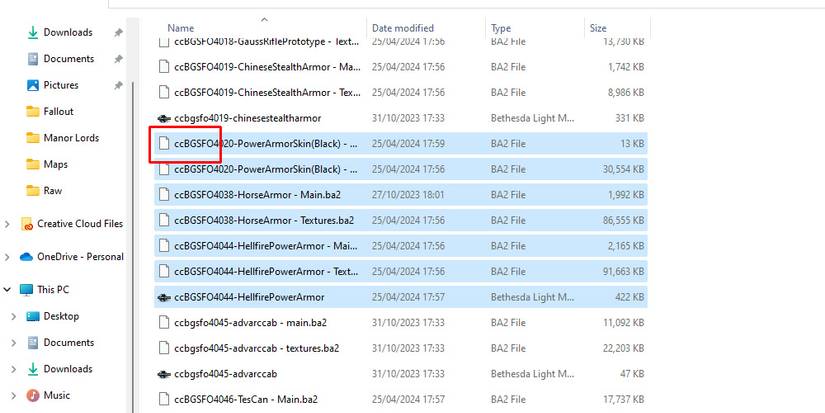825x413 pixels.
Task: Click the This PC monitor icon
Action: (x=26, y=290)
